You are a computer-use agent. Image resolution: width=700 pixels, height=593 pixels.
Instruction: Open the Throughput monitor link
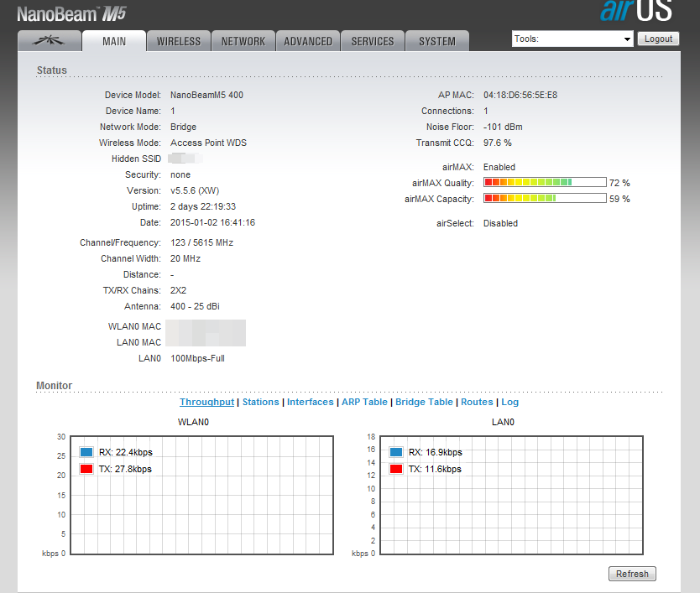(x=206, y=402)
